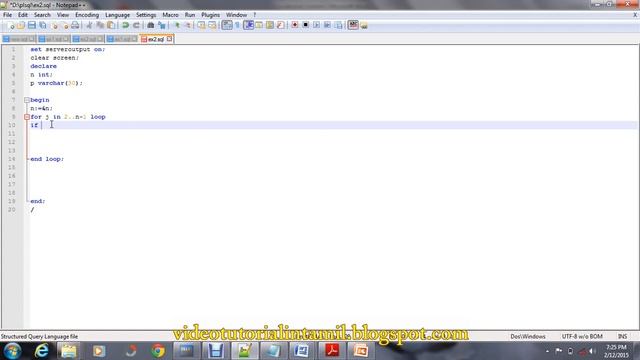Open the Plugins menu

210,15
